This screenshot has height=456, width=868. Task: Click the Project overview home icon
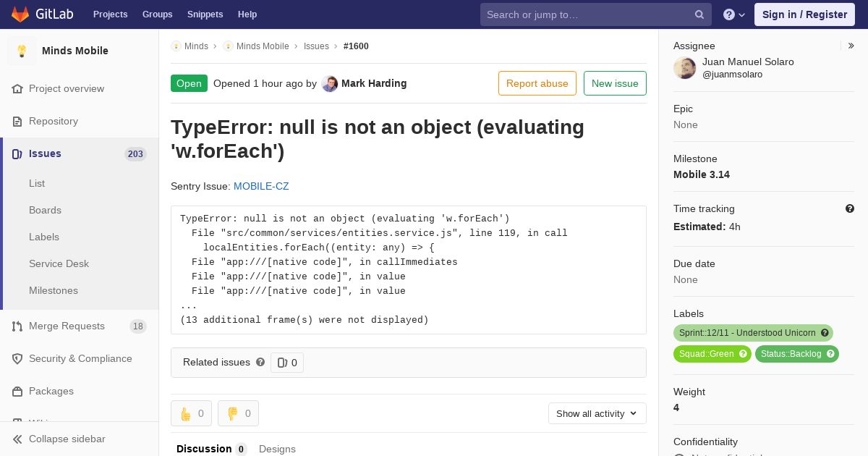[x=17, y=88]
